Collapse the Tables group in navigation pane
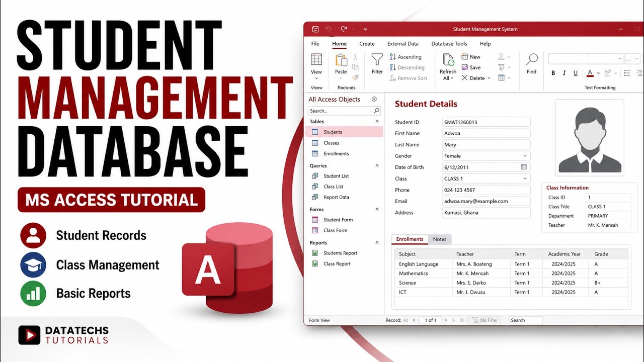 click(377, 121)
